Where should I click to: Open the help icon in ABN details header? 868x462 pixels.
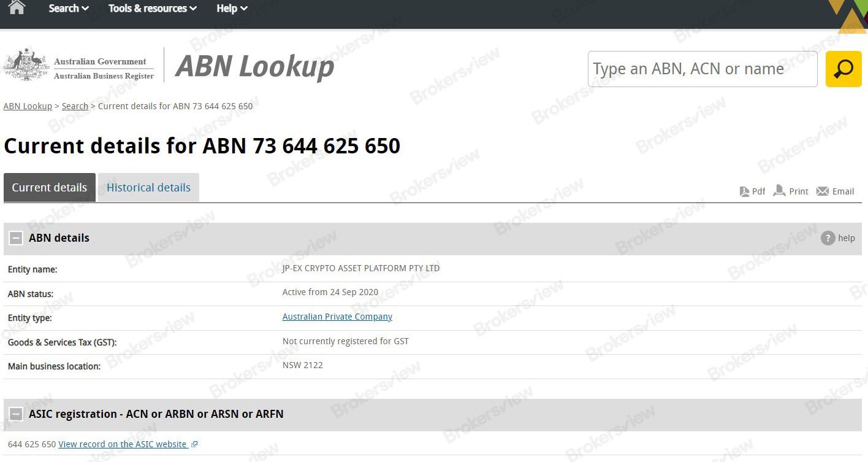(x=827, y=238)
